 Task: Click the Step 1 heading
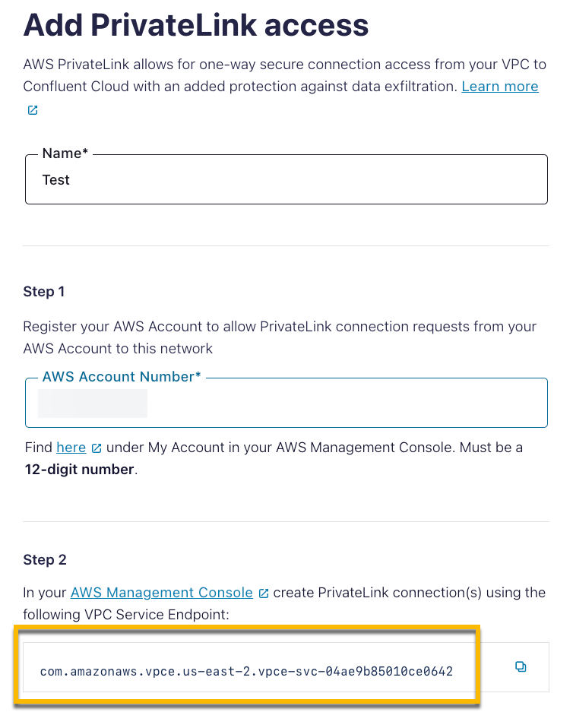pos(45,292)
